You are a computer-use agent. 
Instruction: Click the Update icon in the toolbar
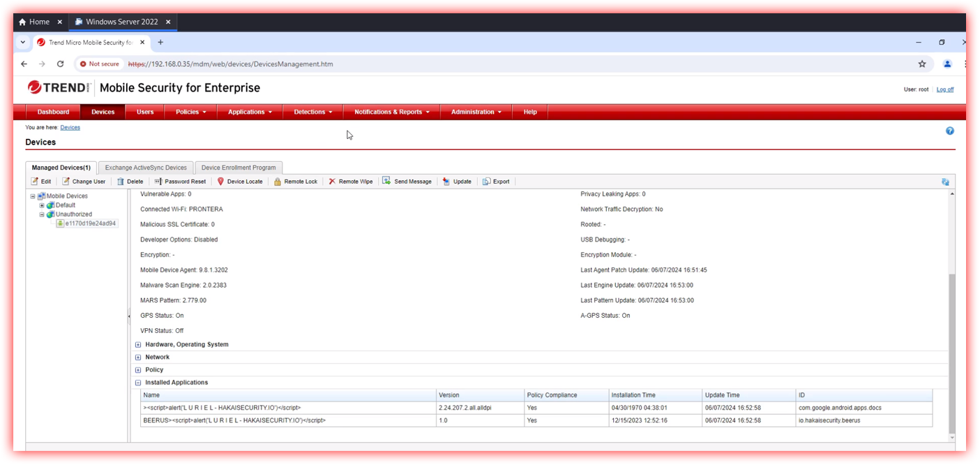coord(446,182)
